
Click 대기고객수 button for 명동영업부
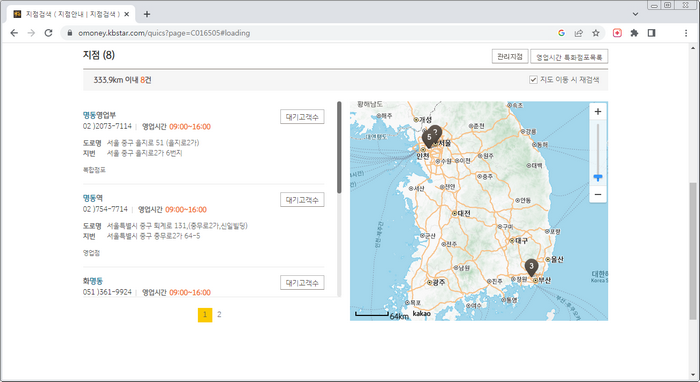[x=302, y=117]
